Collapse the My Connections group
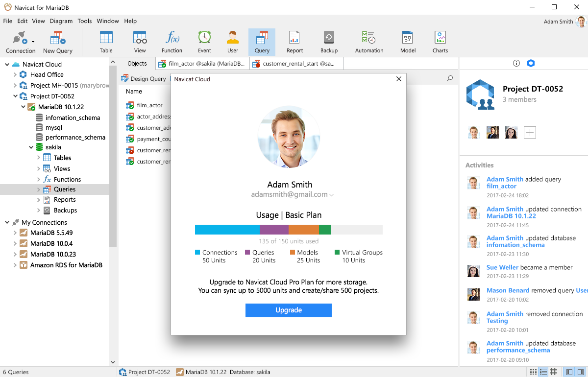 7,222
